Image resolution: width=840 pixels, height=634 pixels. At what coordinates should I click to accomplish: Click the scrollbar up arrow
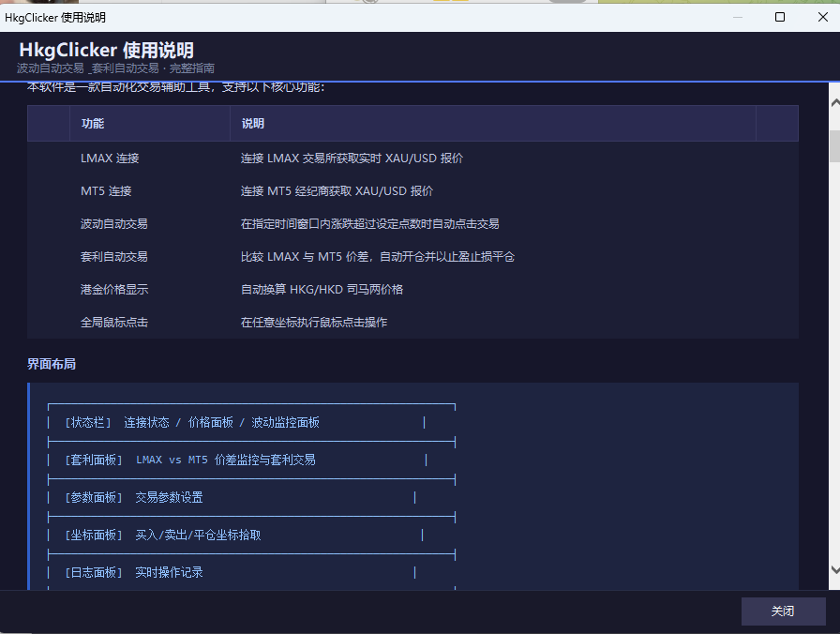tap(834, 102)
